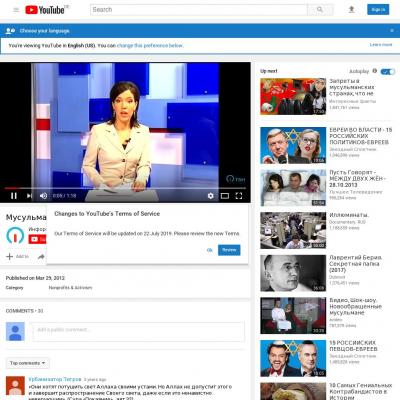Enter full screen mode
Image resolution: width=400 pixels, height=400 pixels.
pyautogui.click(x=239, y=196)
